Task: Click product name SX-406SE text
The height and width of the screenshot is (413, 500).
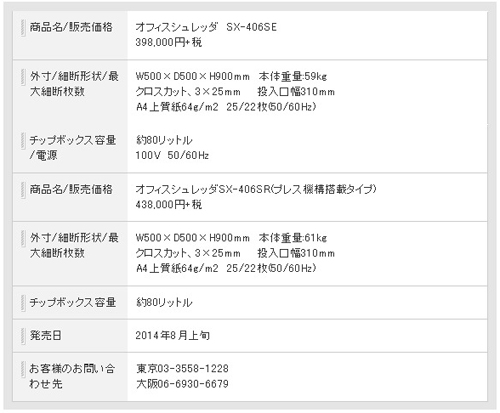Action: coord(206,27)
